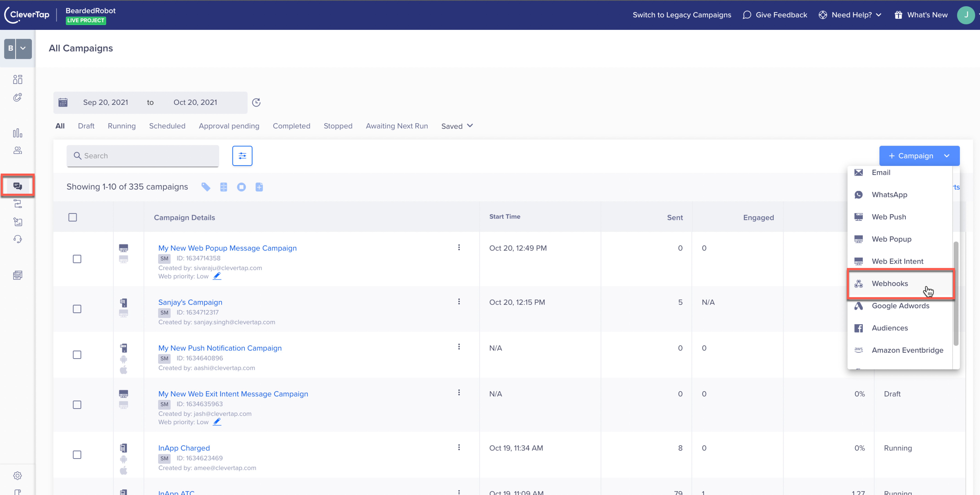Click the clone document plus icon
The height and width of the screenshot is (495, 980).
point(259,187)
